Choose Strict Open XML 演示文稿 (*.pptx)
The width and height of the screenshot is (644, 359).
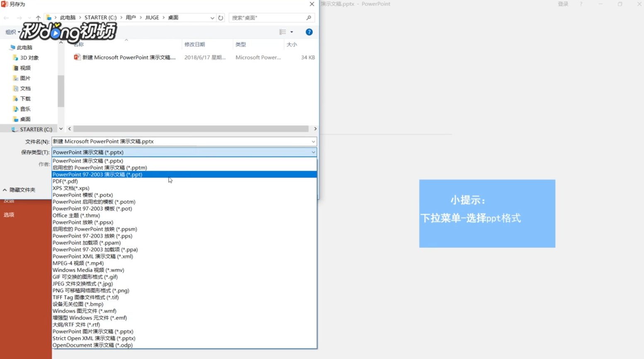pyautogui.click(x=184, y=339)
